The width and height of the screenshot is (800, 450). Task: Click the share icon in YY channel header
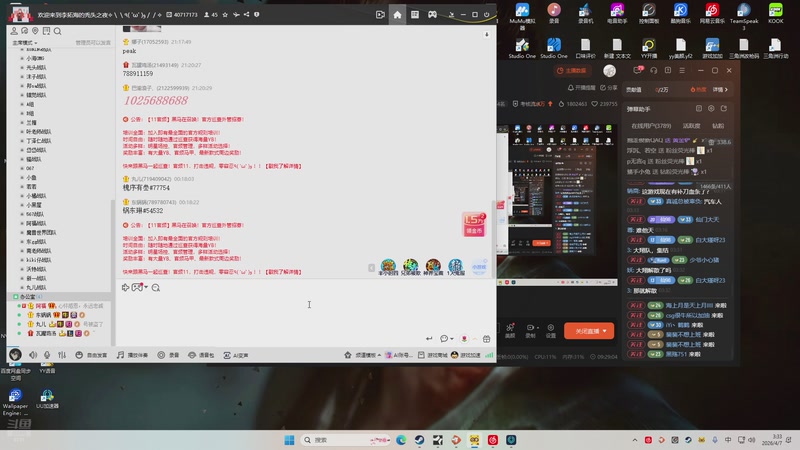pyautogui.click(x=246, y=15)
